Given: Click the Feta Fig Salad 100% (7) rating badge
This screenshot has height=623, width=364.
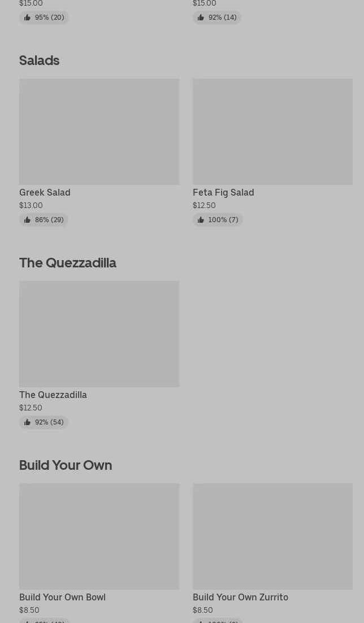Looking at the screenshot, I should click(x=218, y=220).
